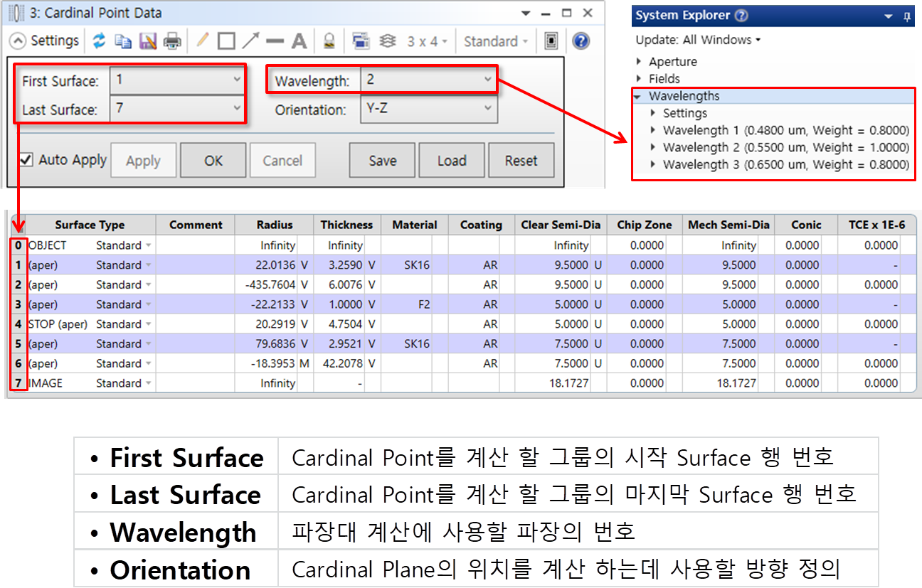Viewport: 922px width, 588px height.
Task: Click the OK button
Action: click(213, 161)
